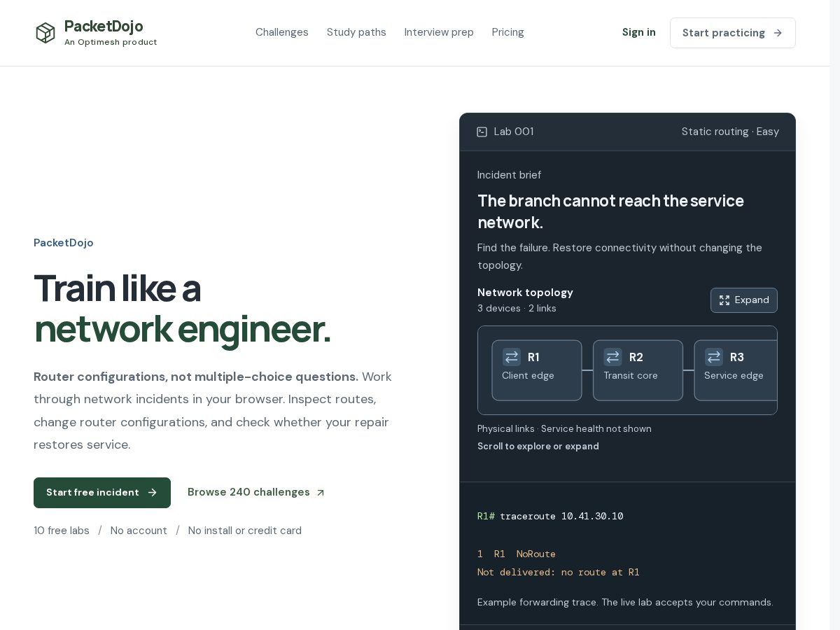Open the Study paths nav item

356,32
